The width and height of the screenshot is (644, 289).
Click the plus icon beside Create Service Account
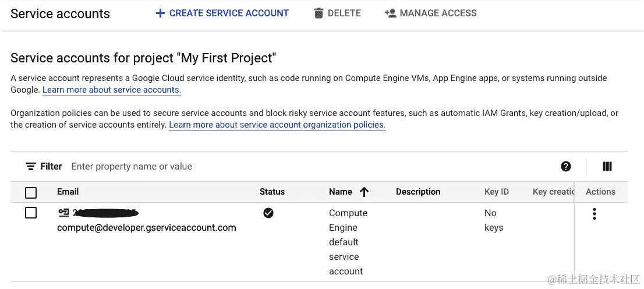pos(160,13)
